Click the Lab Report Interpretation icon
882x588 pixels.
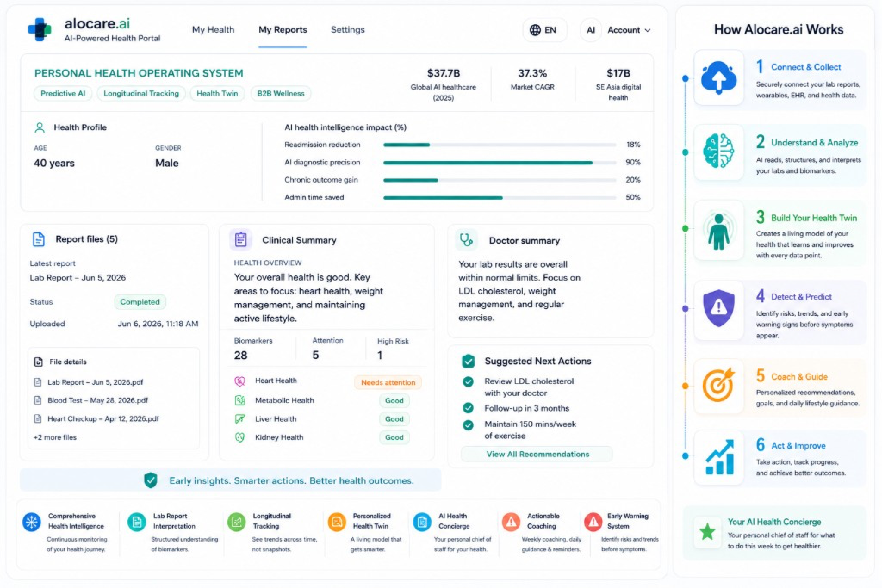pos(137,522)
